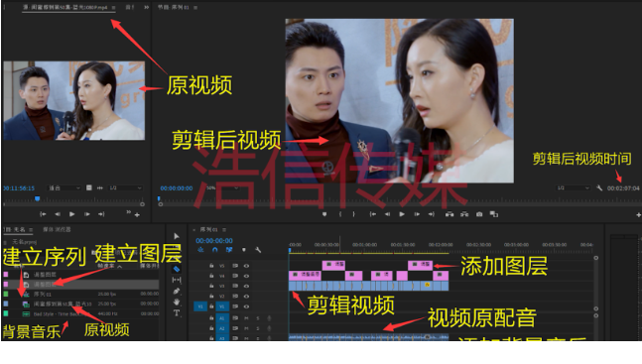Solo the A2 audio track
The width and height of the screenshot is (642, 364).
[258, 328]
